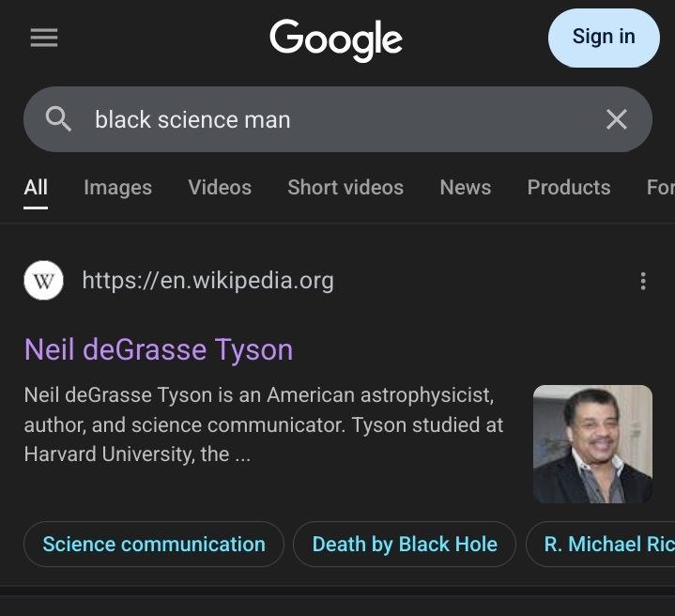Open the Neil deGrasse Tyson thumbnail photo

pos(592,444)
